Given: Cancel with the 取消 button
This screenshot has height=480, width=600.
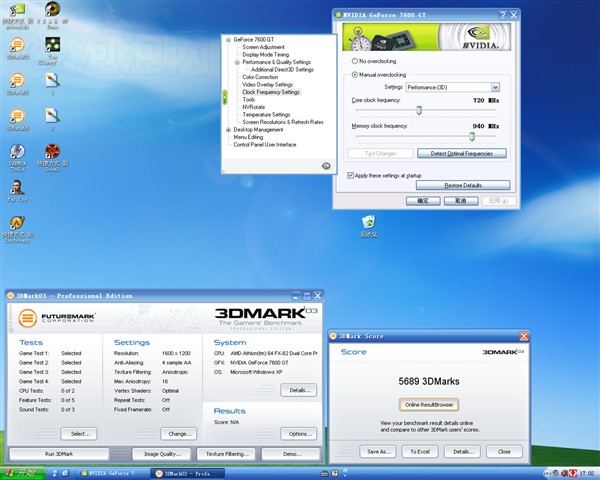Looking at the screenshot, I should pos(461,201).
